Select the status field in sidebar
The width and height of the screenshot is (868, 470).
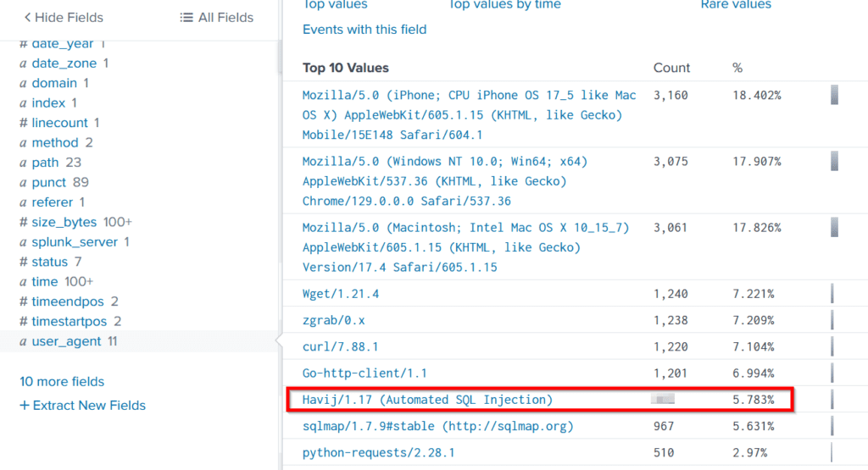tap(49, 262)
